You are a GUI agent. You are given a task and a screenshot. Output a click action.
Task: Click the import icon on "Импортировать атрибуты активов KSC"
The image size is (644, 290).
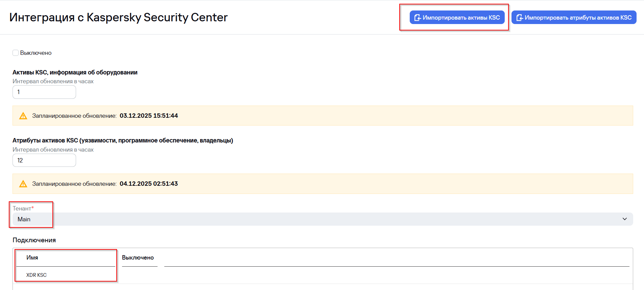click(520, 18)
